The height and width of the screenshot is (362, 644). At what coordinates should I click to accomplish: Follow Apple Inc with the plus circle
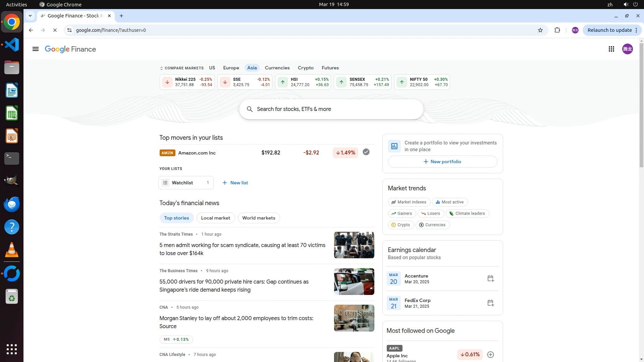tap(490, 355)
